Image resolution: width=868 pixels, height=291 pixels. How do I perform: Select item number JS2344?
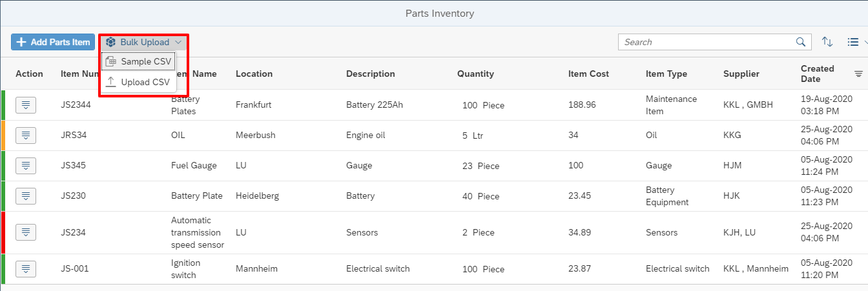[x=76, y=105]
